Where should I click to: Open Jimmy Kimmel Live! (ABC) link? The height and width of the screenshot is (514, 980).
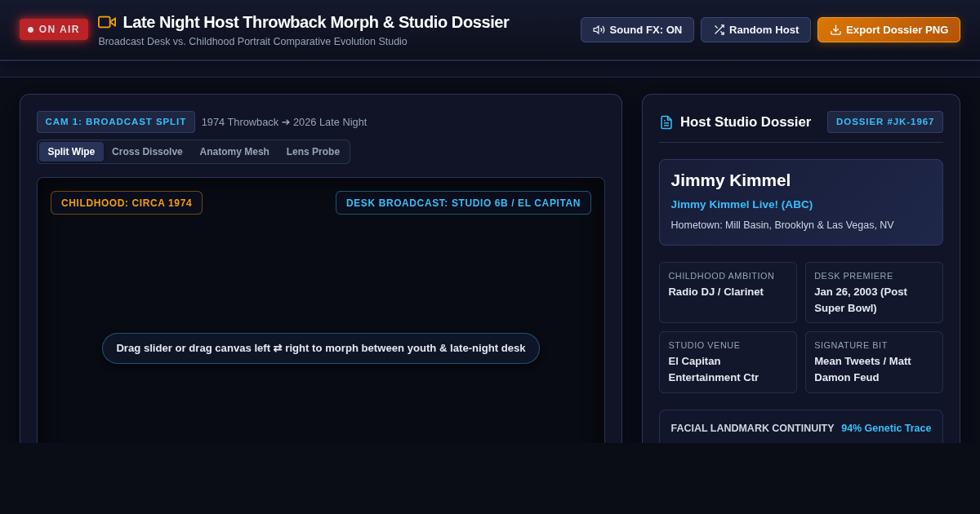[x=742, y=205]
